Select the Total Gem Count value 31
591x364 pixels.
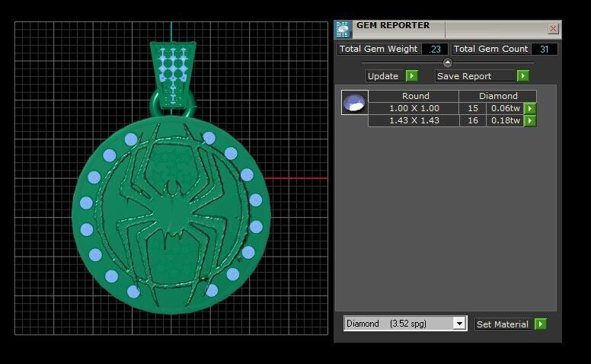click(544, 49)
